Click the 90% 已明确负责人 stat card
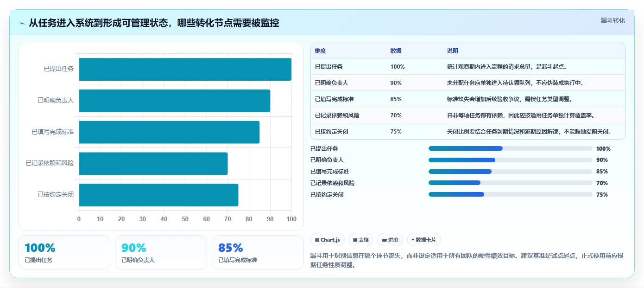The width and height of the screenshot is (644, 288). [x=161, y=252]
